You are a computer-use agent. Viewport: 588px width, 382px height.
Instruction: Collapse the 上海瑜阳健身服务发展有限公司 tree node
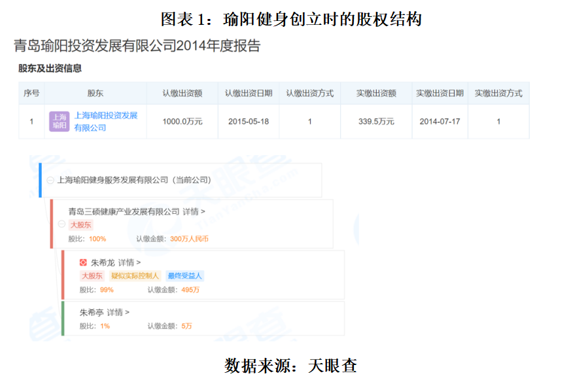click(x=50, y=180)
